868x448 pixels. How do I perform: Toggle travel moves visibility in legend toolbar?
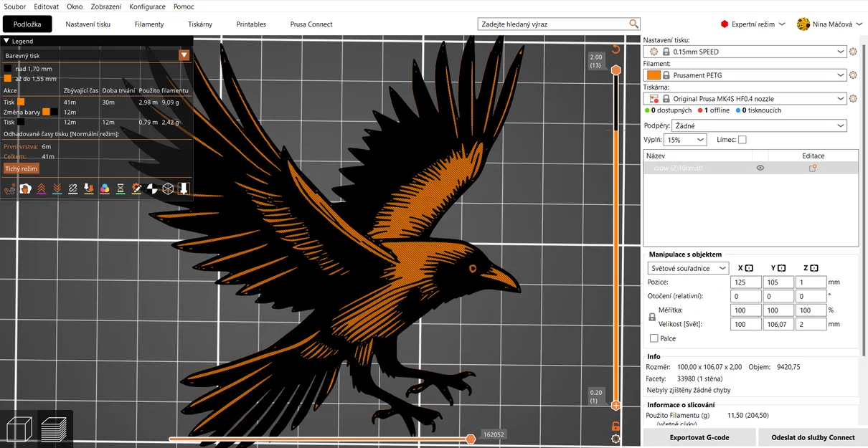(9, 189)
